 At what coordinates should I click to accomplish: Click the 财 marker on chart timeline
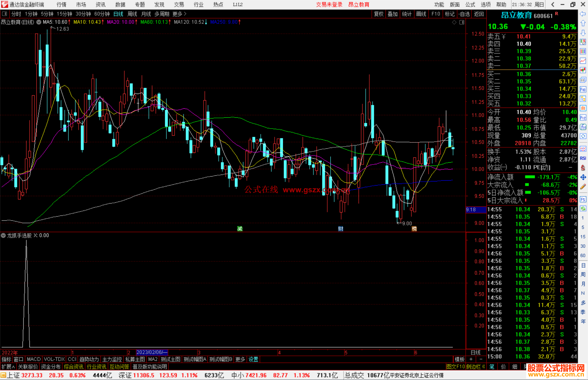341,229
